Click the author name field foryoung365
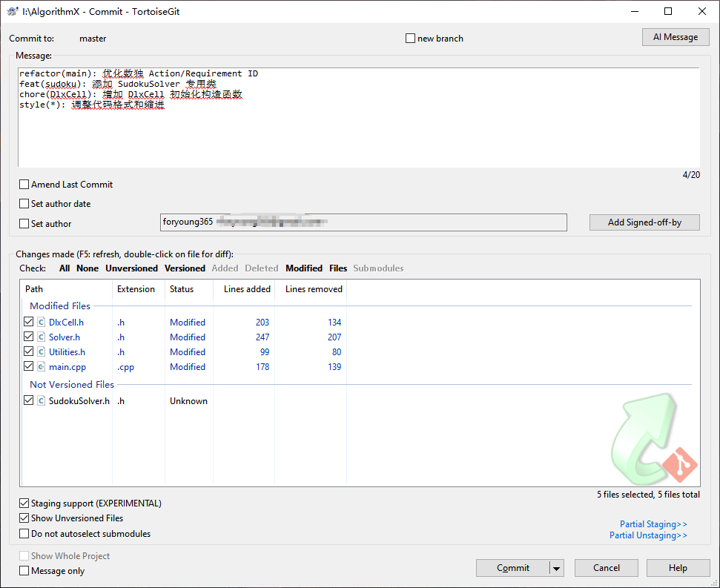The height and width of the screenshot is (588, 720). (x=363, y=222)
